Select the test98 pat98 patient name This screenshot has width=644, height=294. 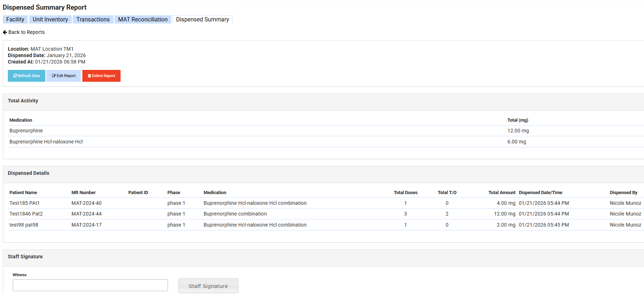[x=24, y=225]
